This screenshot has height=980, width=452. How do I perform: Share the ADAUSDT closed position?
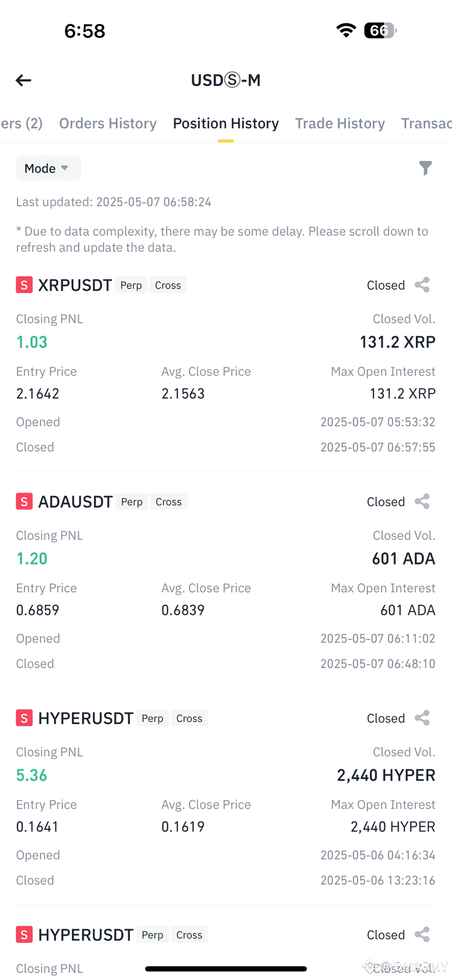coord(422,502)
